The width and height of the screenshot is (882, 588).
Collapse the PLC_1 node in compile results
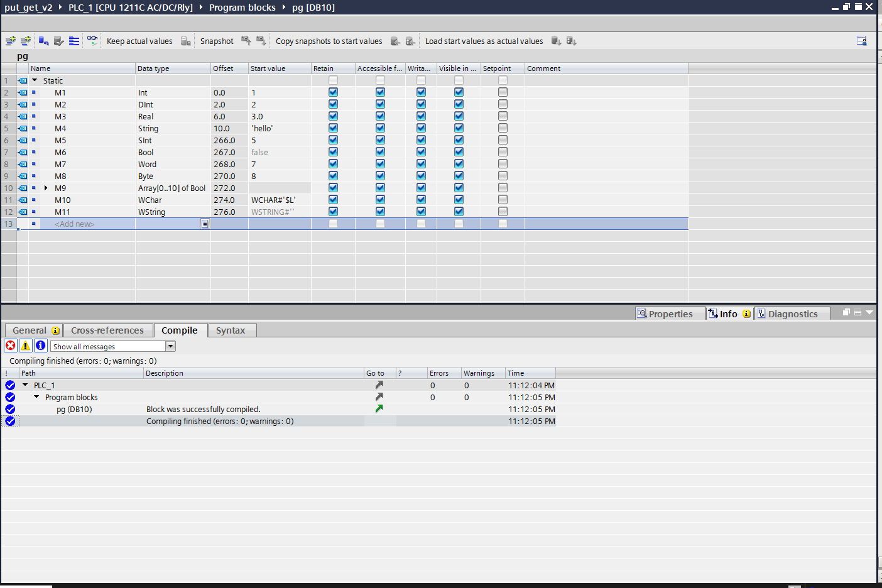[x=25, y=385]
